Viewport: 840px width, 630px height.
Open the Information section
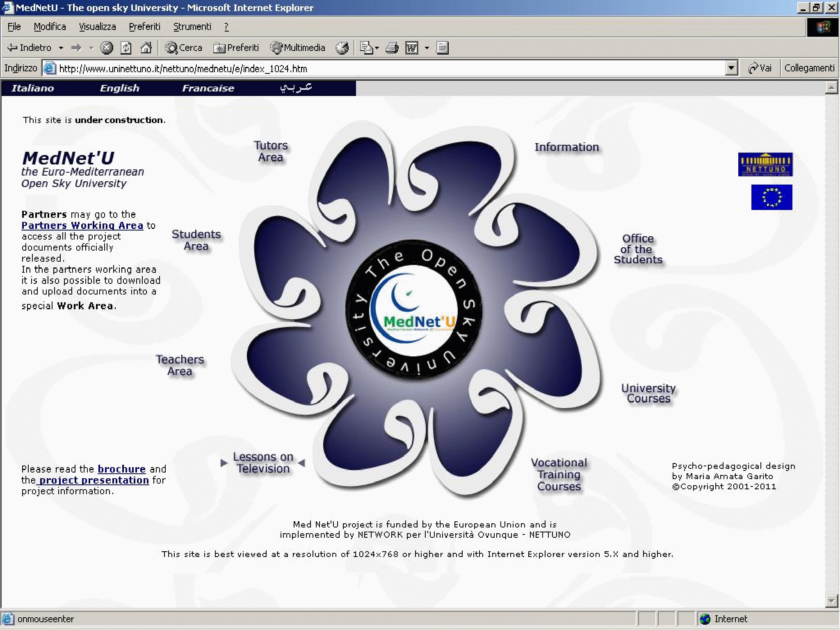coord(566,147)
